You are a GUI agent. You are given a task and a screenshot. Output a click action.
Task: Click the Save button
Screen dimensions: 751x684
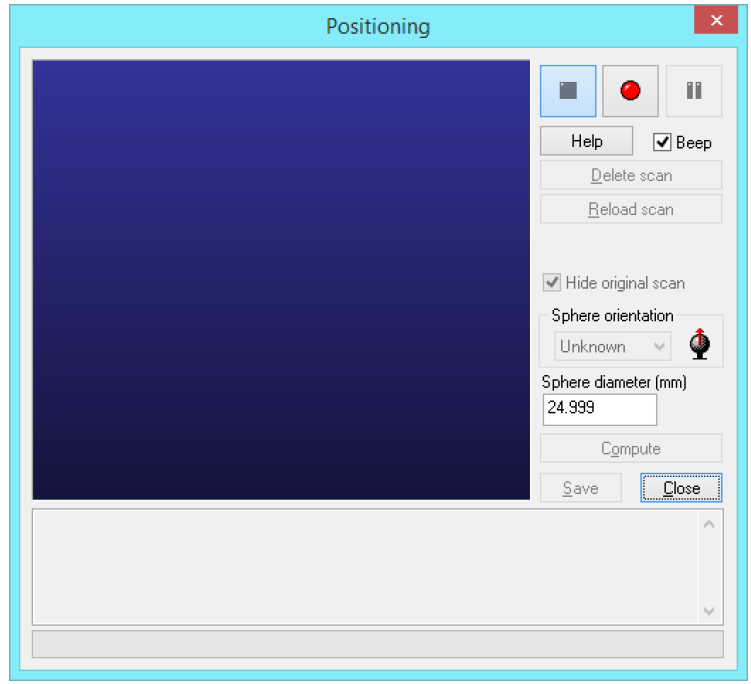(x=580, y=488)
